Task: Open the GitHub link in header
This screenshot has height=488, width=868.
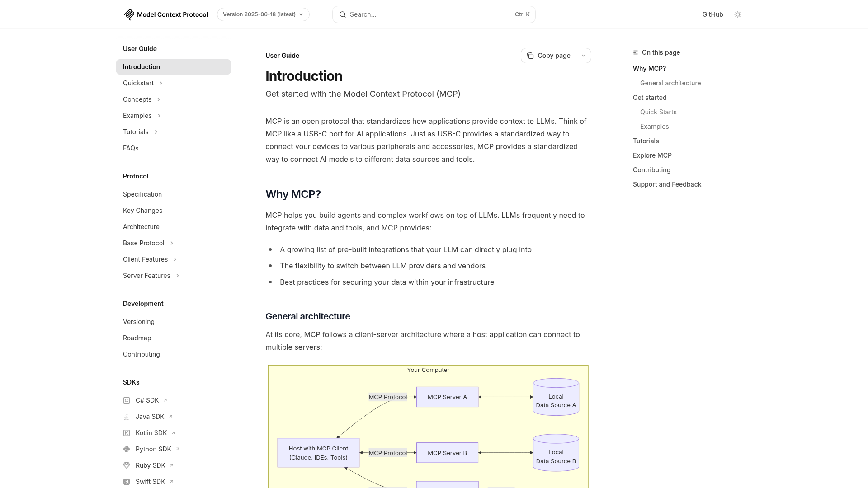Action: point(712,14)
